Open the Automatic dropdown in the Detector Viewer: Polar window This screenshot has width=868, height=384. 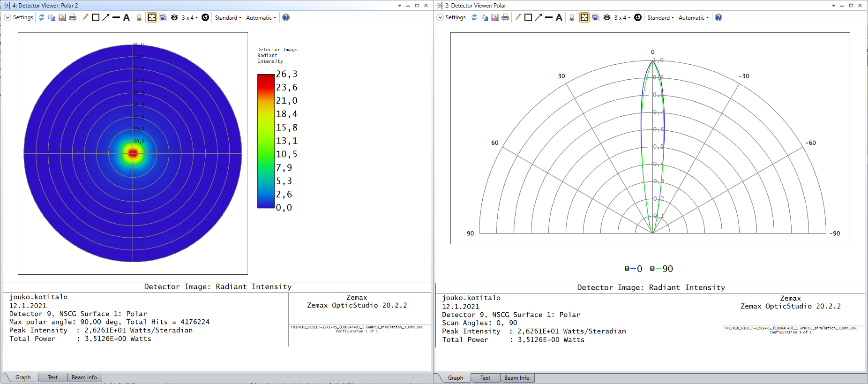pyautogui.click(x=694, y=17)
